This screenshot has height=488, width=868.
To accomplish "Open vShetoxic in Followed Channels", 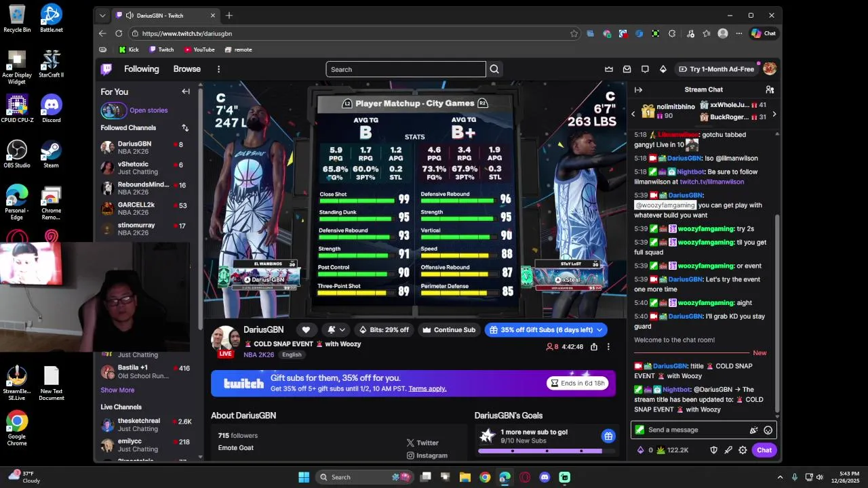I will 144,167.
